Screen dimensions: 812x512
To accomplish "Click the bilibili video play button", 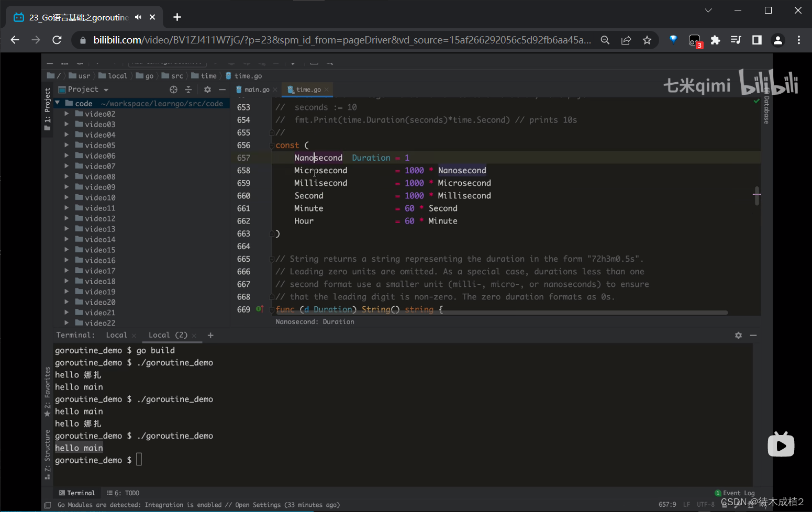I will pyautogui.click(x=781, y=444).
